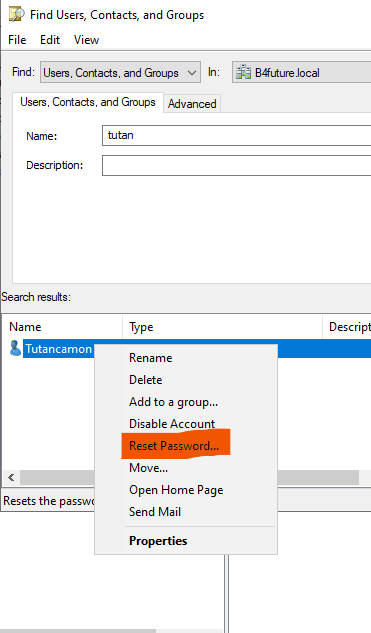
Task: Click the Description input field
Action: [x=237, y=166]
